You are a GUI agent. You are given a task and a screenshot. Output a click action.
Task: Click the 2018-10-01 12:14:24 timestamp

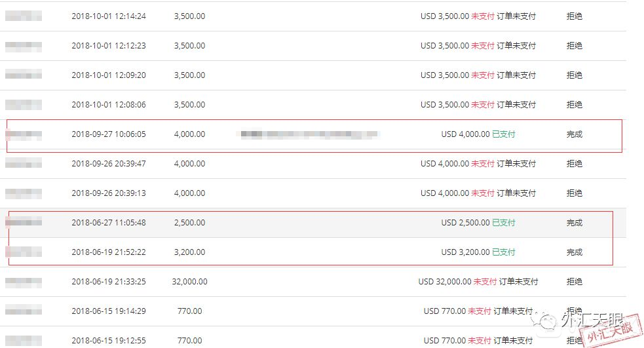pos(109,16)
